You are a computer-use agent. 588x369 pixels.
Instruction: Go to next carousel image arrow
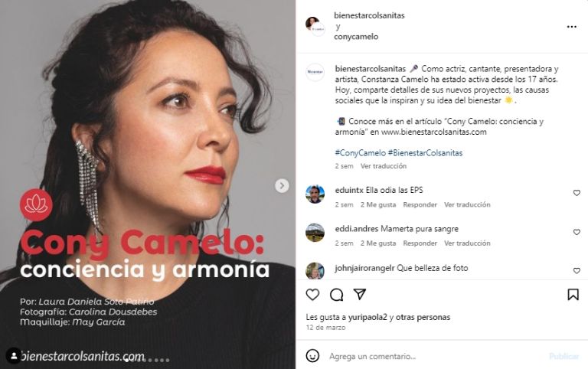point(282,185)
